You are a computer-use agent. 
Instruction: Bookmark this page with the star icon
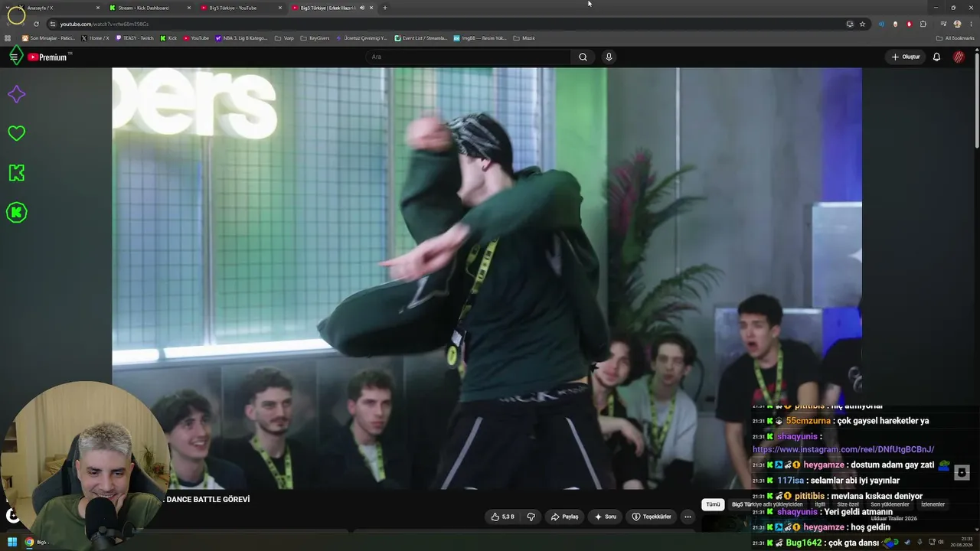tap(862, 24)
